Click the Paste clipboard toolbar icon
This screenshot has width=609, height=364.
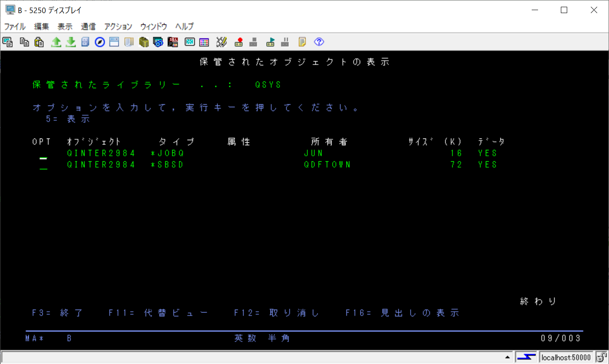point(39,42)
